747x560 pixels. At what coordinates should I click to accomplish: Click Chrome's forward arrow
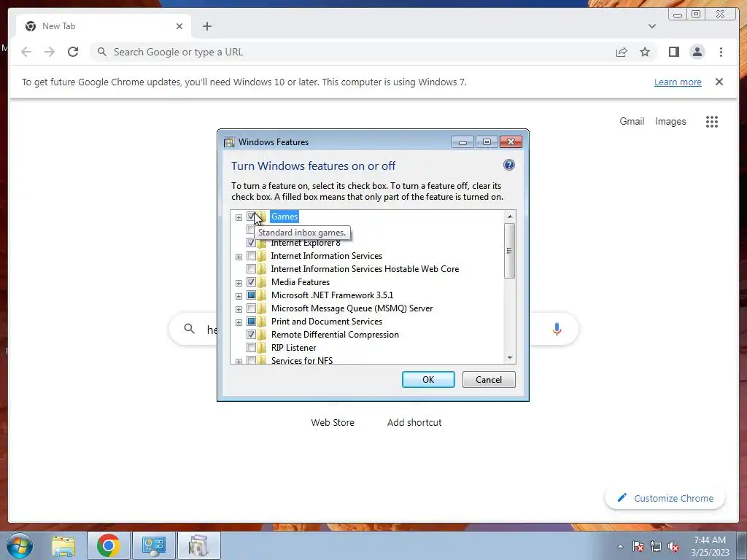point(50,52)
